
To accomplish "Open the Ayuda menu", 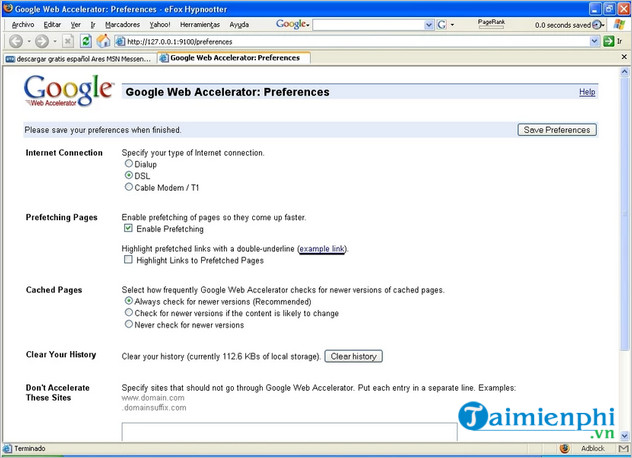I will (x=239, y=25).
